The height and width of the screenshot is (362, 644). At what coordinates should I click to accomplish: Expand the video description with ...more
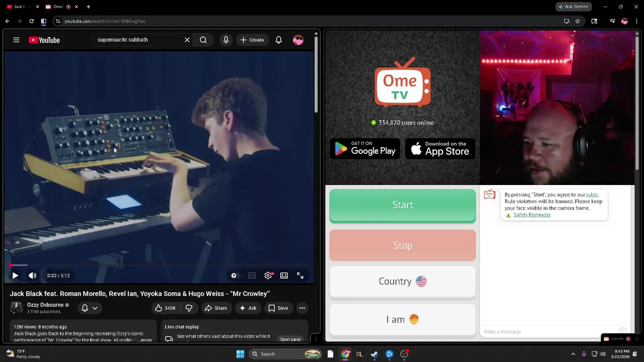tap(144, 340)
